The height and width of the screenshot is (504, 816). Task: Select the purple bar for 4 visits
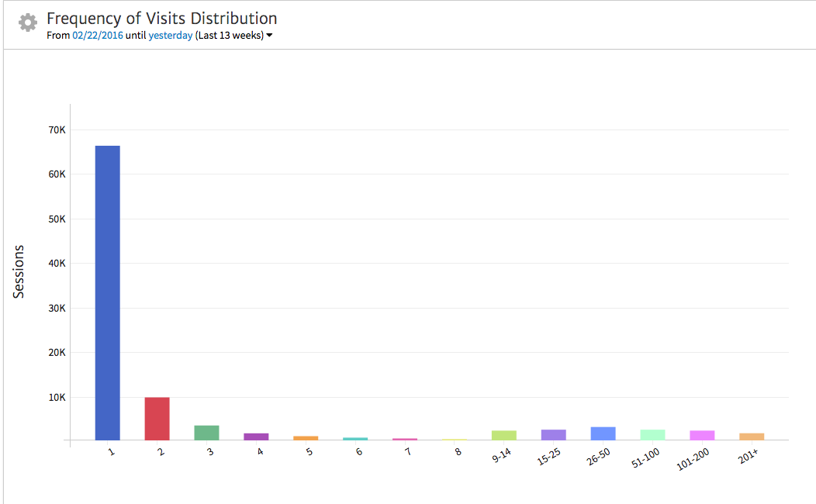257,437
